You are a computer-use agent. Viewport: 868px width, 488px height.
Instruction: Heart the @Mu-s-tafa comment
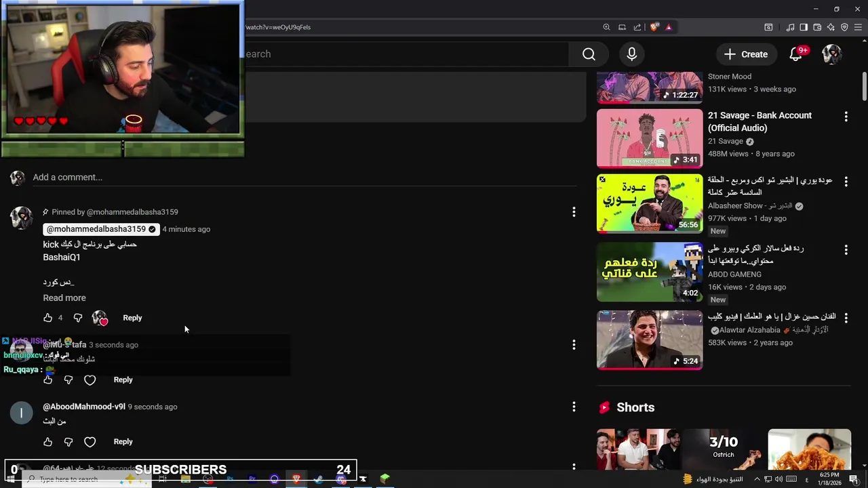click(x=90, y=380)
